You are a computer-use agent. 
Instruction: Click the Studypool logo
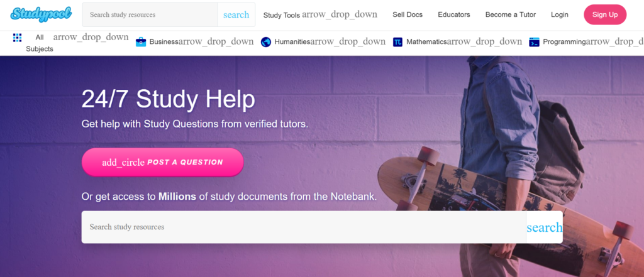(x=41, y=14)
